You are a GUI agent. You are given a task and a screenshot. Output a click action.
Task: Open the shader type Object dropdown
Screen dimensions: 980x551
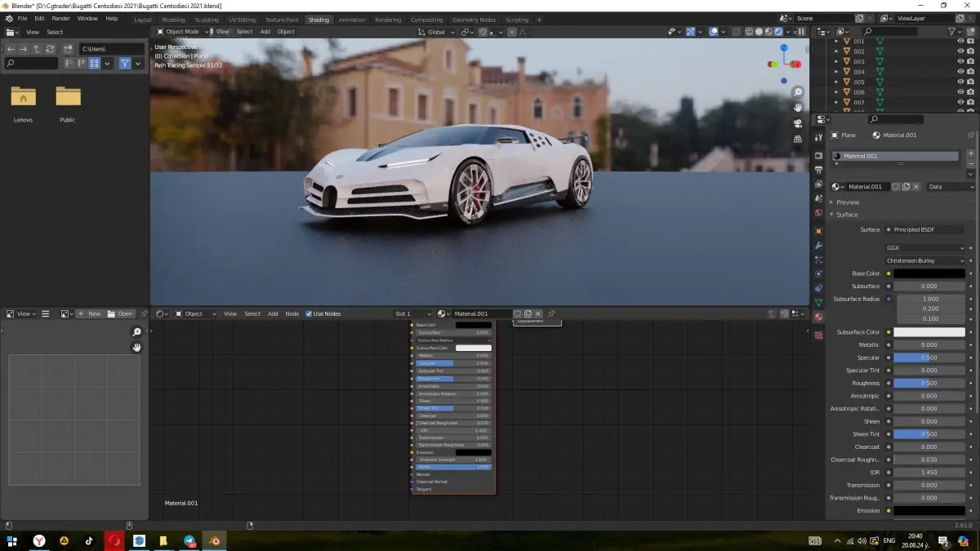[196, 313]
